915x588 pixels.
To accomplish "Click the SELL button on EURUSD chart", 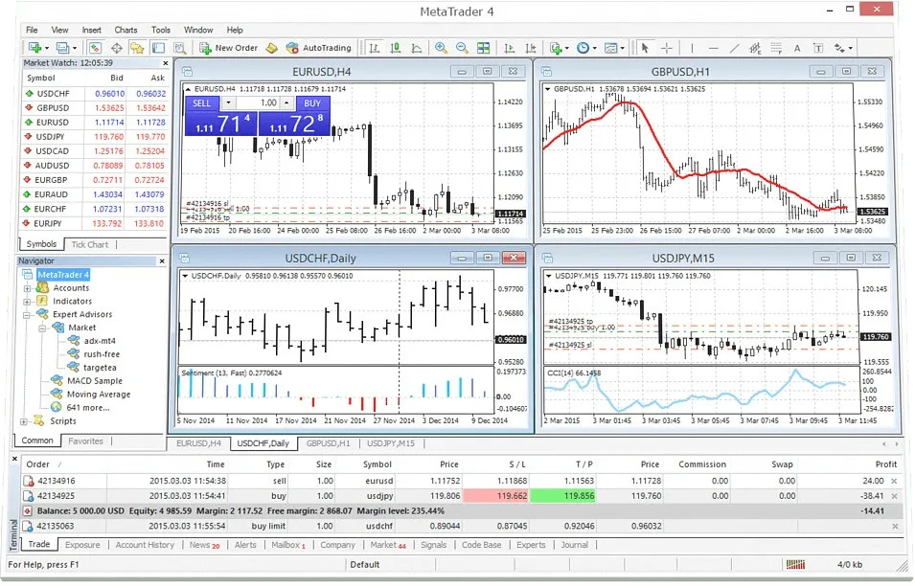I will 201,103.
